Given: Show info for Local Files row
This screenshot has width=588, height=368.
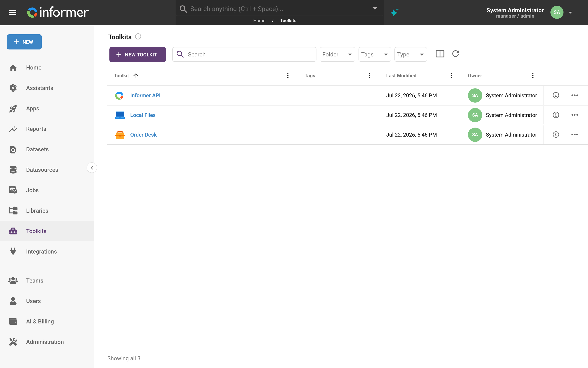Looking at the screenshot, I should pyautogui.click(x=556, y=115).
